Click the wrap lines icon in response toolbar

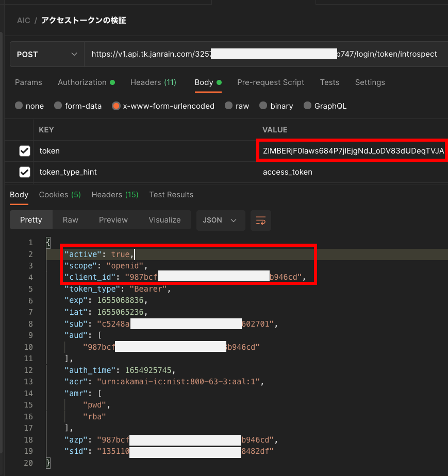point(261,220)
